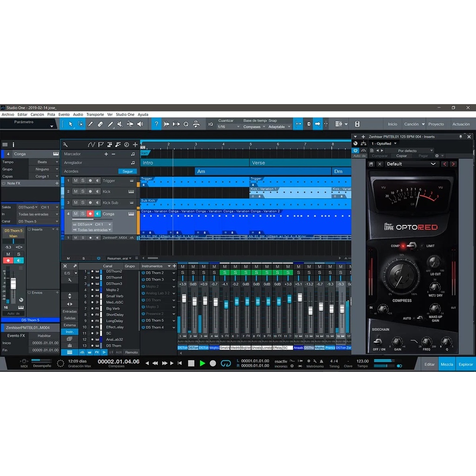Select the Mute tool
This screenshot has height=476, width=476.
coord(120,124)
